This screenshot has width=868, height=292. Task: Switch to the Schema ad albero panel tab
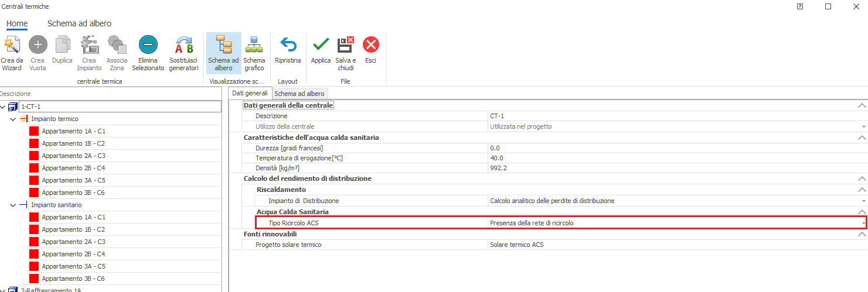pyautogui.click(x=299, y=94)
